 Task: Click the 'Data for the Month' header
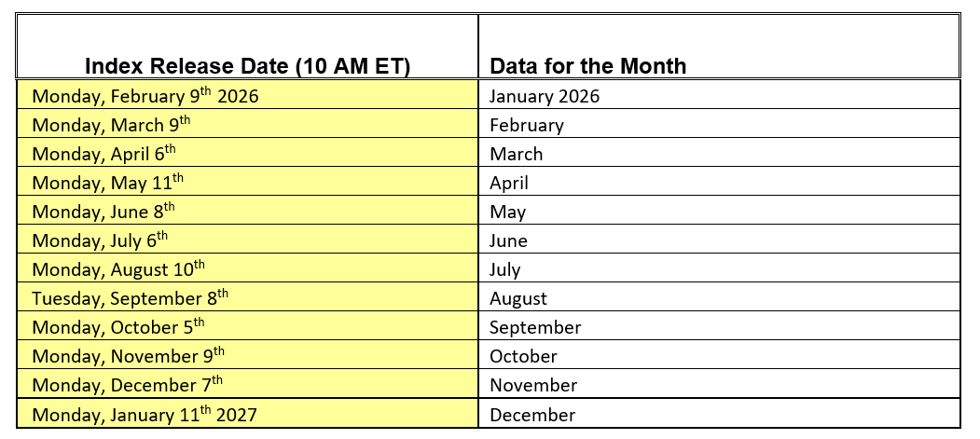tap(587, 66)
